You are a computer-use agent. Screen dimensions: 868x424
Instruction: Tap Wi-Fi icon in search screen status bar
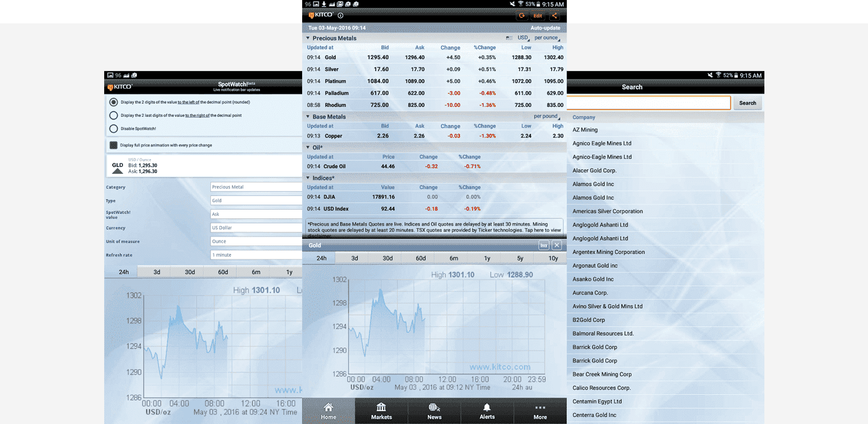tap(718, 75)
